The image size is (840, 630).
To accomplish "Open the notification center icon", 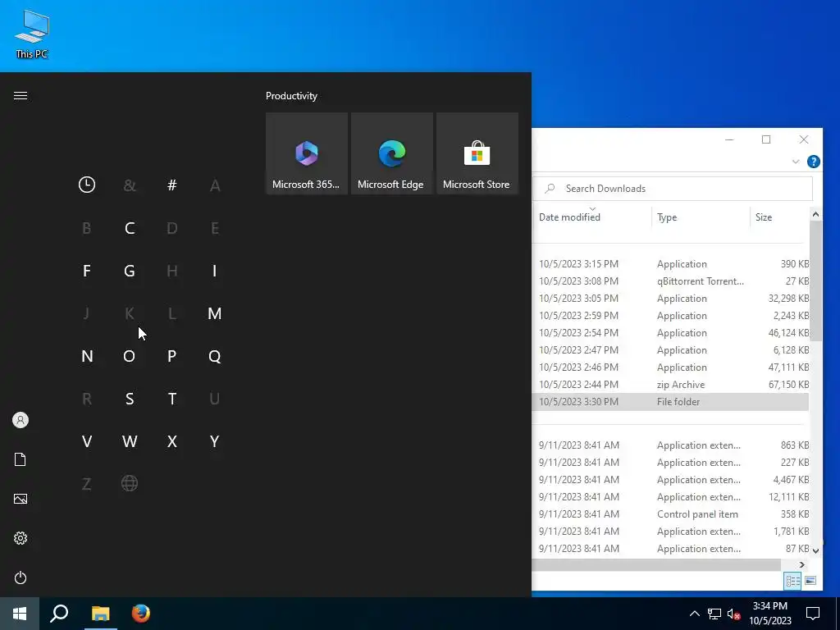I will pos(813,614).
